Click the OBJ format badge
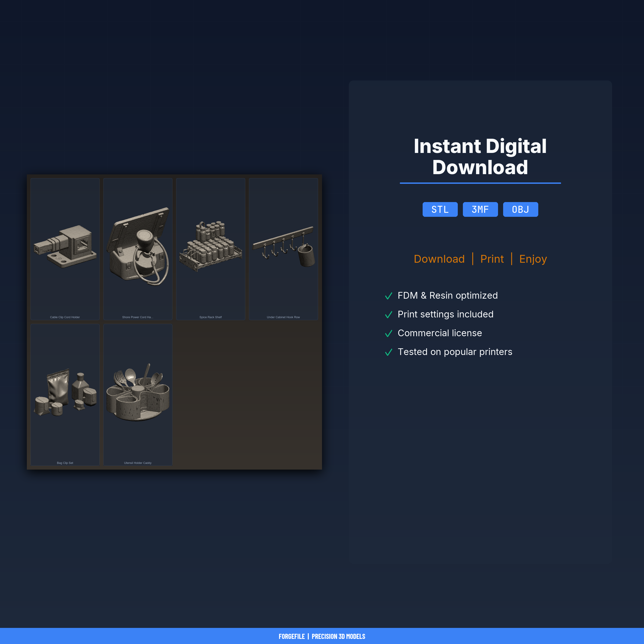Screen dimensions: 644x644 (x=520, y=209)
